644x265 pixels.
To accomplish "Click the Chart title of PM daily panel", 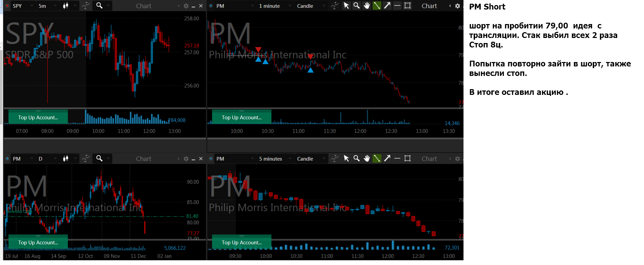I will tap(144, 159).
